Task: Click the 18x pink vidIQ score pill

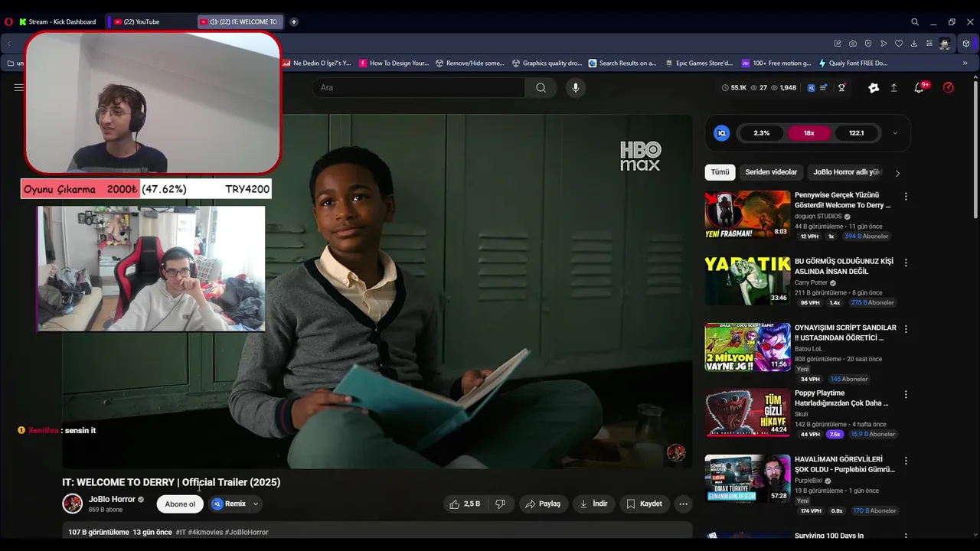Action: (808, 133)
